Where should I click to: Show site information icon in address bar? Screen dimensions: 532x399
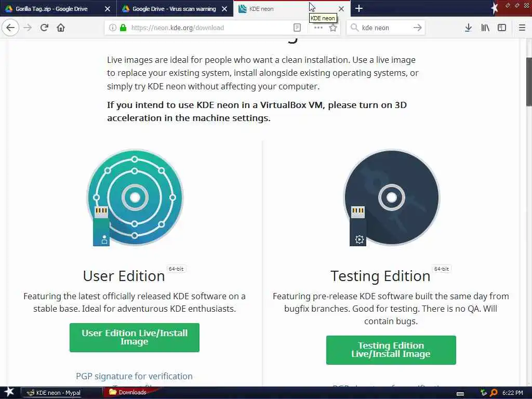coord(112,28)
